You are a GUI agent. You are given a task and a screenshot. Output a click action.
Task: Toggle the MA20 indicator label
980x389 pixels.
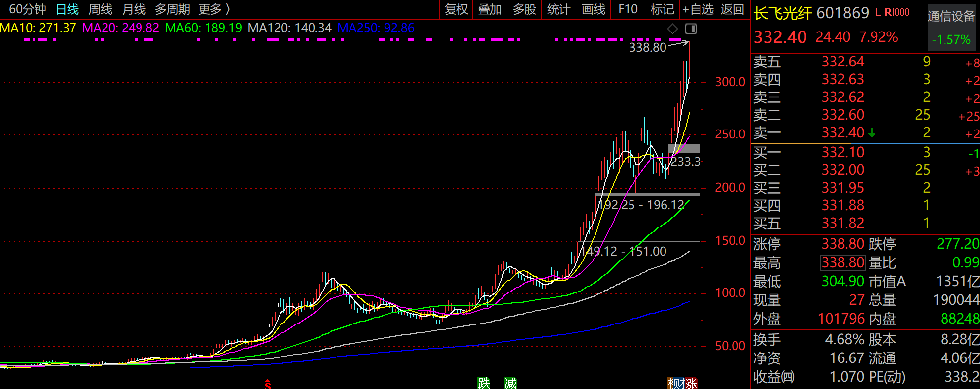coord(120,28)
